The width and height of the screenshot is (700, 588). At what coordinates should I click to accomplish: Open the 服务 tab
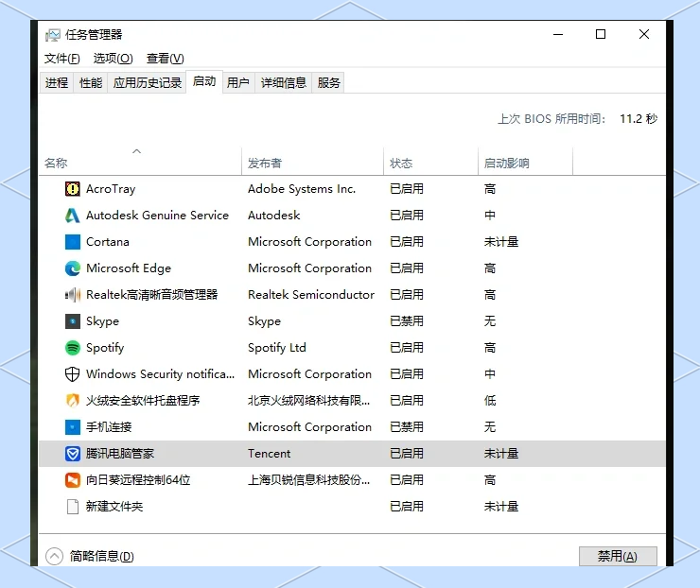pos(329,83)
